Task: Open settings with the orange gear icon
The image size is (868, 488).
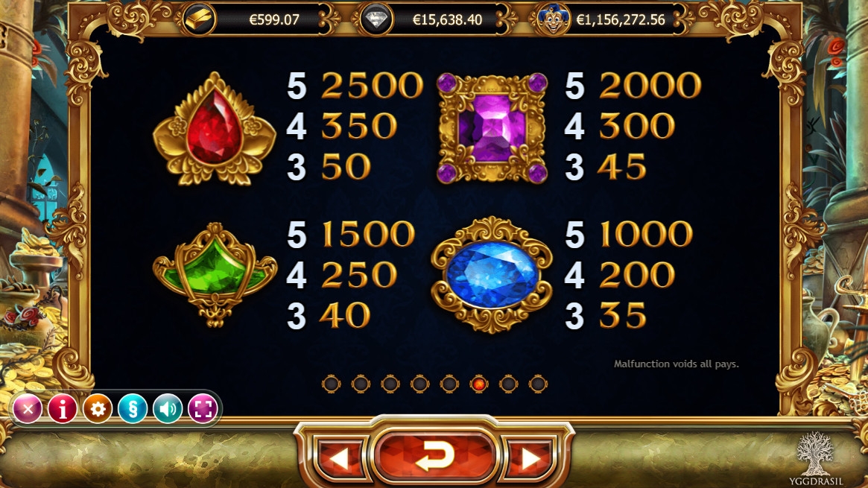Action: tap(98, 409)
